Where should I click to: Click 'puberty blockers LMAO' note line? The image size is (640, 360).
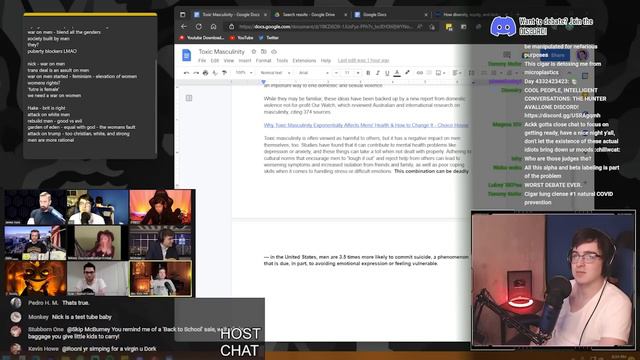(52, 51)
